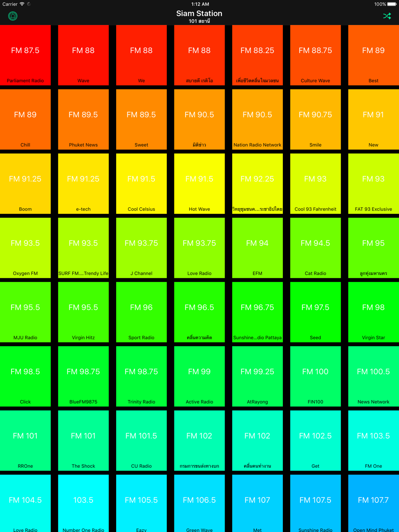
Task: Open the FM 96.5 station tile
Action: pyautogui.click(x=199, y=312)
